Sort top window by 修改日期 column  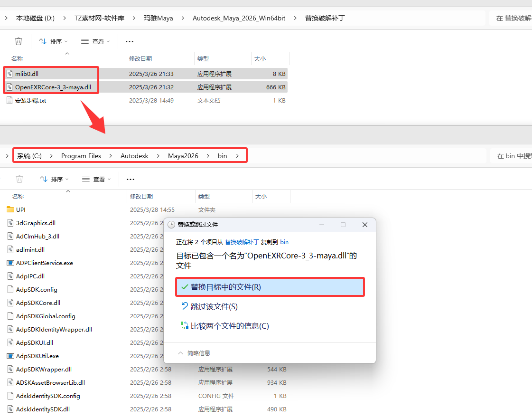click(x=140, y=59)
